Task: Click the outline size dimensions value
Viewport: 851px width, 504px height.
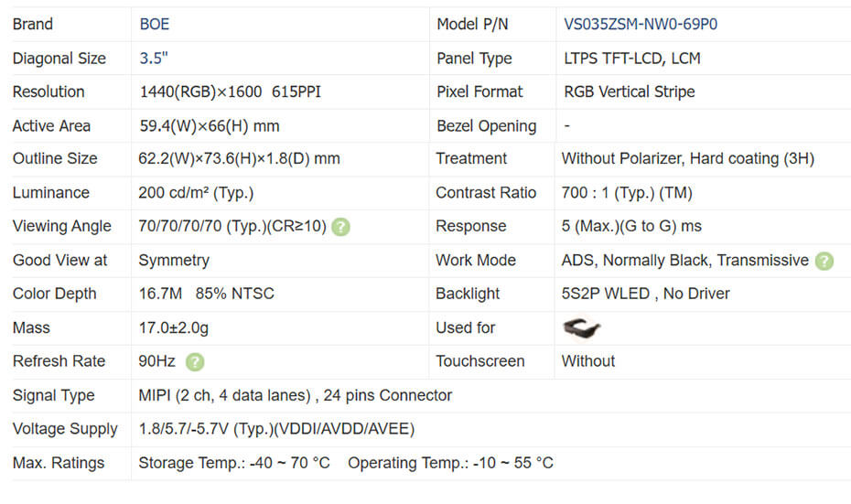Action: click(x=239, y=158)
